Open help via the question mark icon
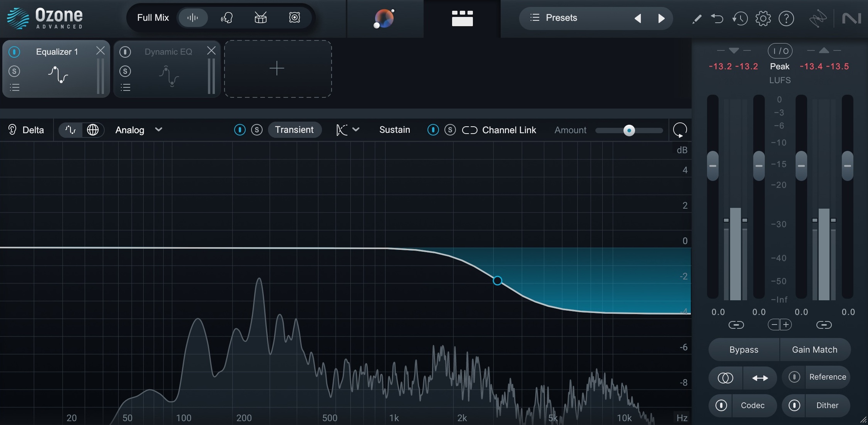The width and height of the screenshot is (868, 425). point(786,18)
